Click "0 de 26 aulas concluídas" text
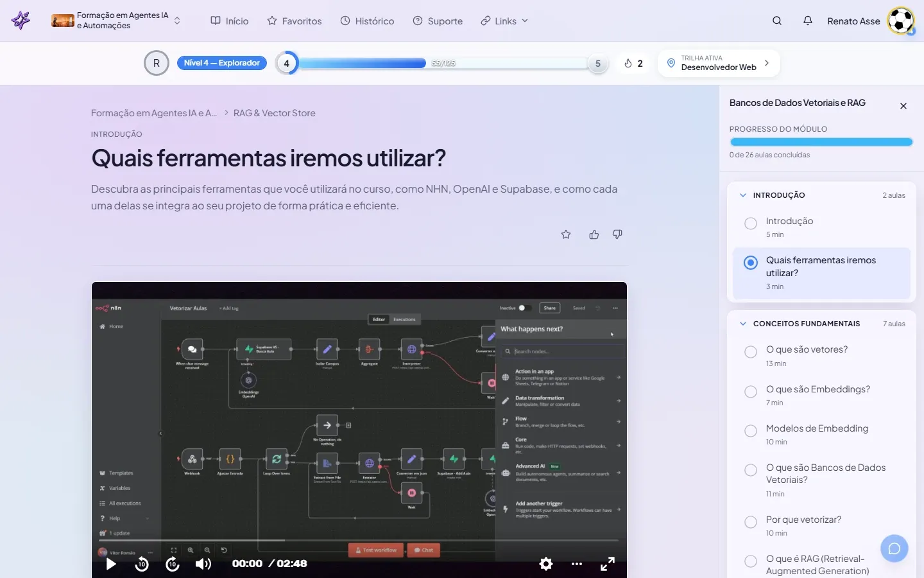 pyautogui.click(x=769, y=155)
